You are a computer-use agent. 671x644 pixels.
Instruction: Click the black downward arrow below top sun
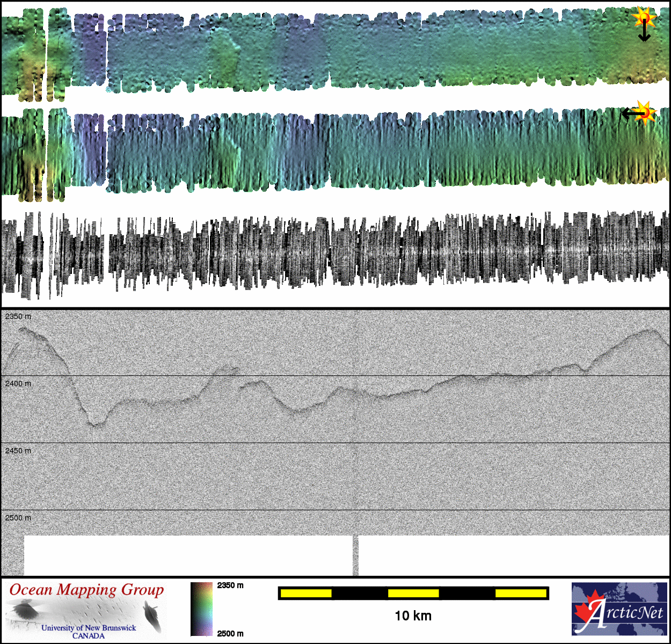644,33
